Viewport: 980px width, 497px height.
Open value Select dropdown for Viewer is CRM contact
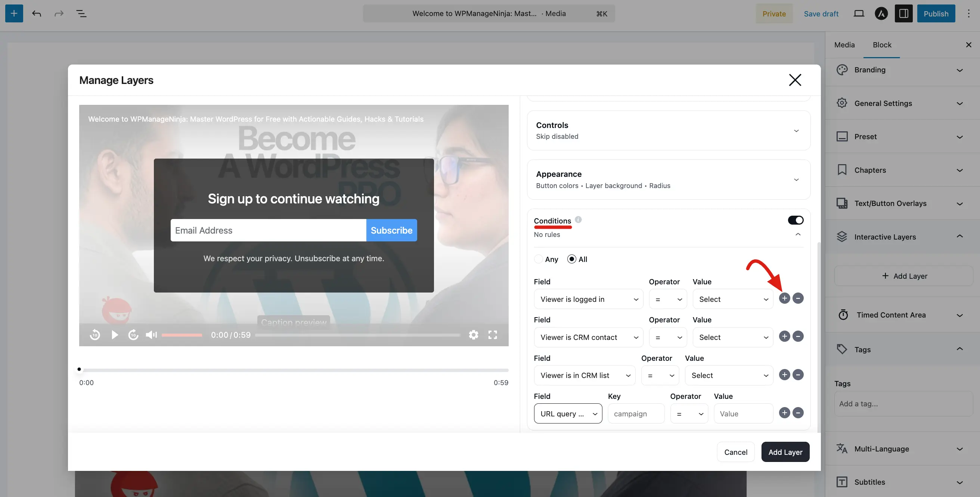(733, 337)
